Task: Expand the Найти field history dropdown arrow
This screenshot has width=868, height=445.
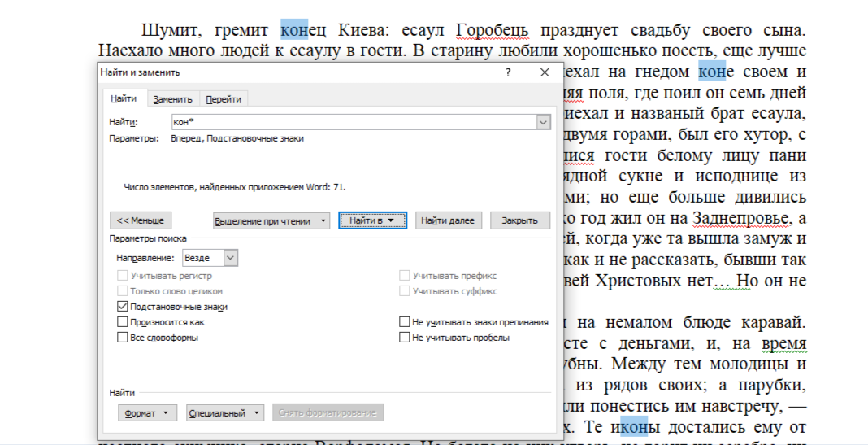Action: [x=544, y=122]
